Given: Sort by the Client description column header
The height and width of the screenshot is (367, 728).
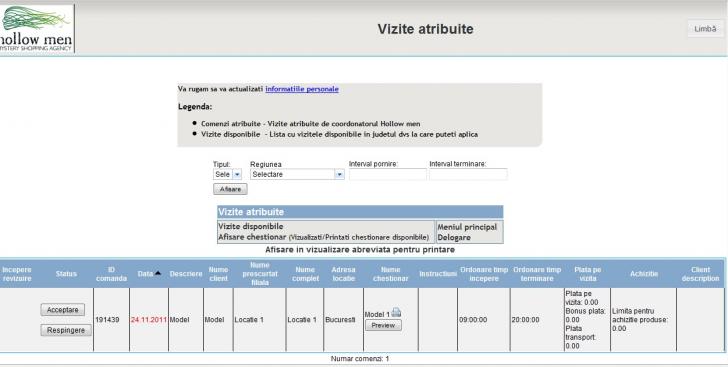Looking at the screenshot, I should [x=700, y=274].
